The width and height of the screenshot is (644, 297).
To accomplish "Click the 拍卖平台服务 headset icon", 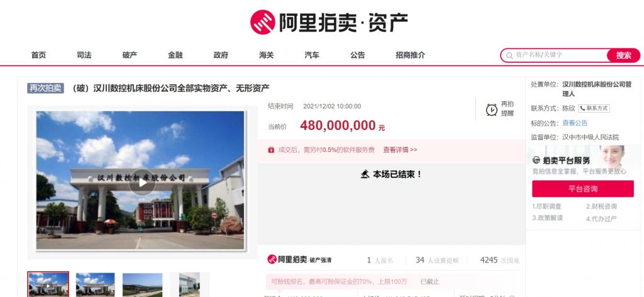I will 536,160.
